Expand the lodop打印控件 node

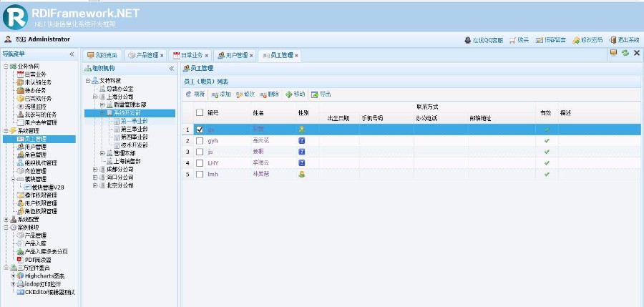(x=13, y=284)
